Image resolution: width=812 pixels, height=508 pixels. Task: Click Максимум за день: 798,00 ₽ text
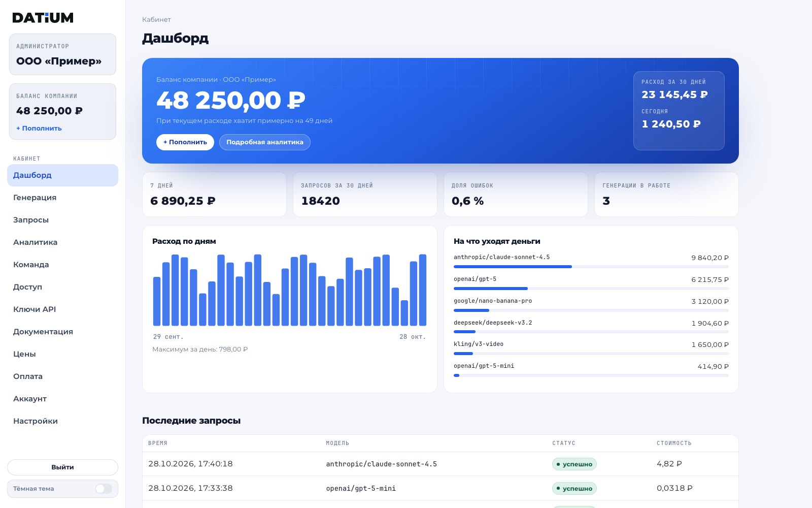click(200, 350)
